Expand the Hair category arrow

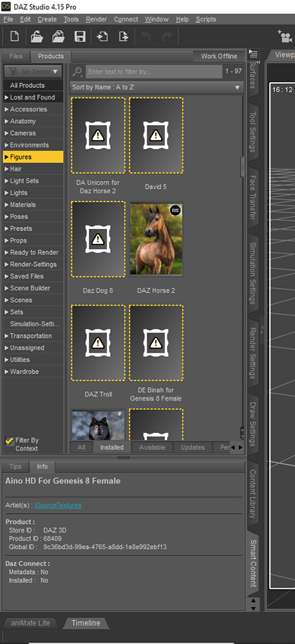coord(6,169)
